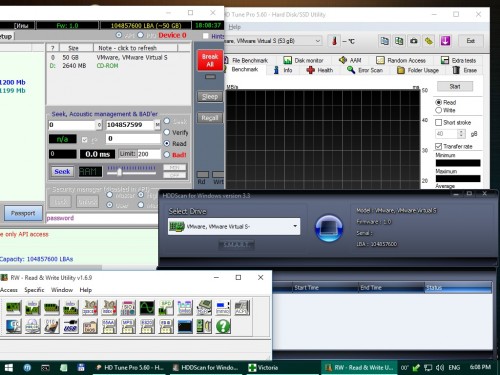Open the USB devices icon in RW utility
This screenshot has height=375, width=500.
70,326
